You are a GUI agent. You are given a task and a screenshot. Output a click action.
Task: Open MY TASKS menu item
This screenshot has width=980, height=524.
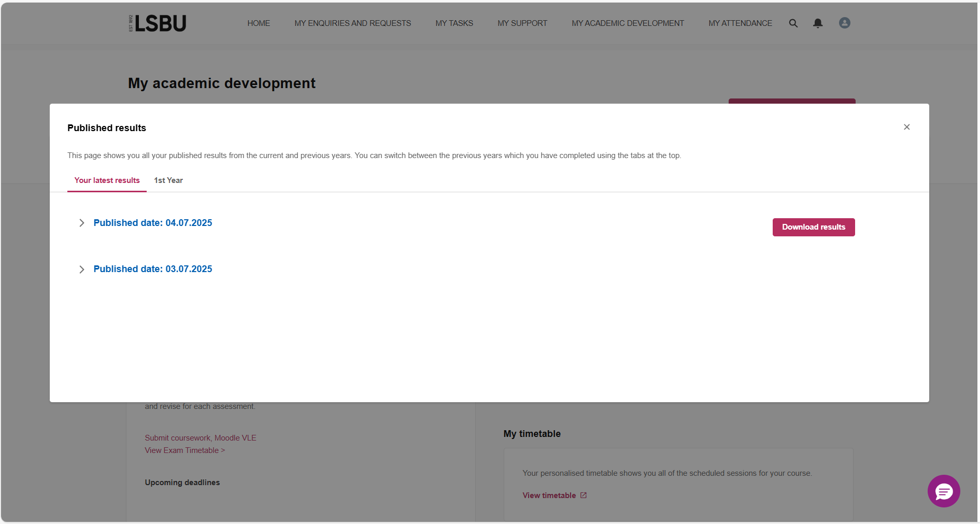(x=454, y=23)
